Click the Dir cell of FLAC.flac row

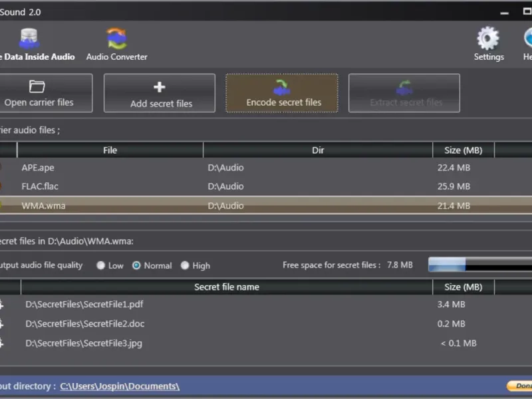(225, 186)
